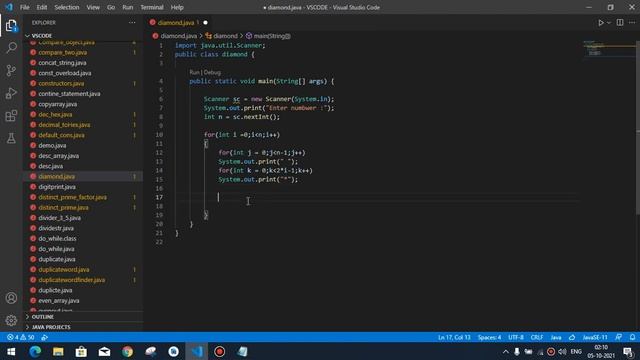The image size is (640, 360).
Task: Click JavaSE-11 runtime in status bar
Action: click(x=595, y=338)
